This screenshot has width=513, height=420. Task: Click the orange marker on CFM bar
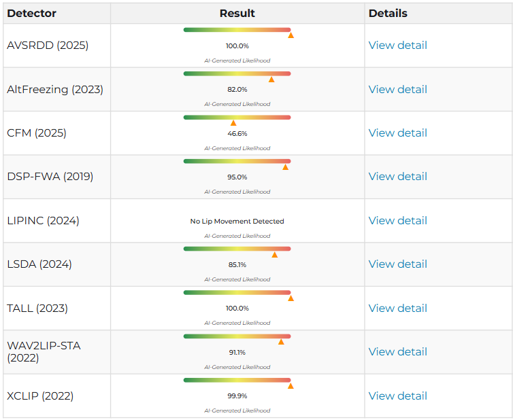233,123
